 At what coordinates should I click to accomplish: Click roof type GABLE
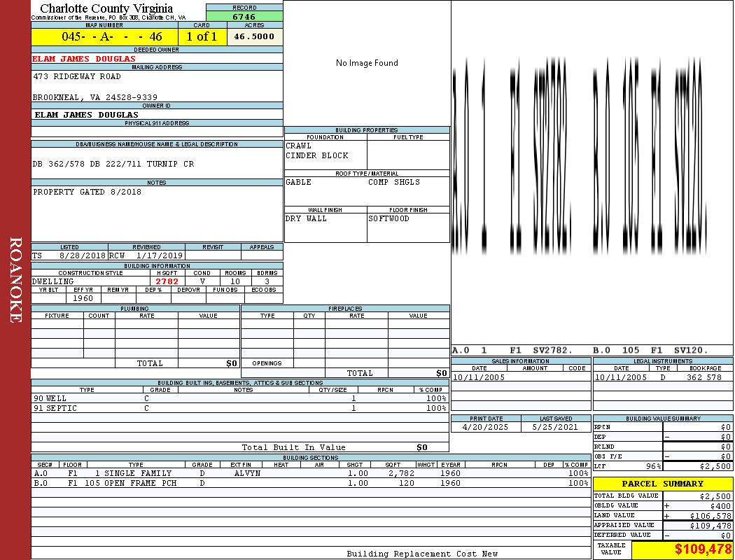coord(299,182)
